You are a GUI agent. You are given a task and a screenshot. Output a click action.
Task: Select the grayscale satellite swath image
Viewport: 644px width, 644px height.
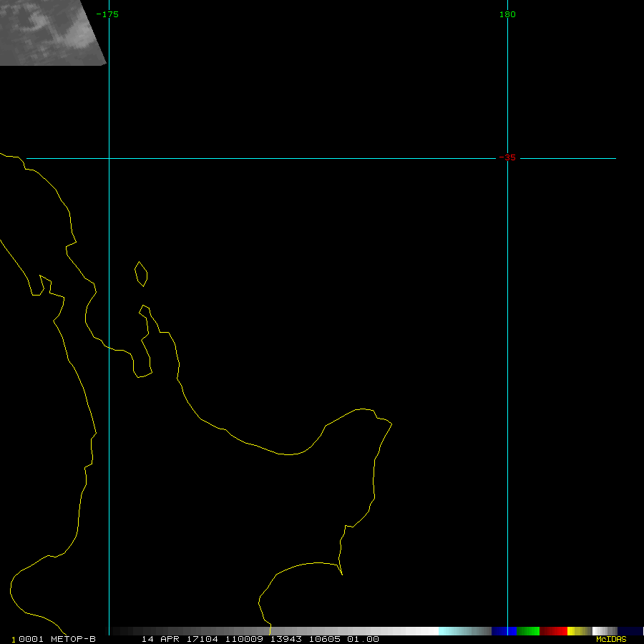click(50, 32)
